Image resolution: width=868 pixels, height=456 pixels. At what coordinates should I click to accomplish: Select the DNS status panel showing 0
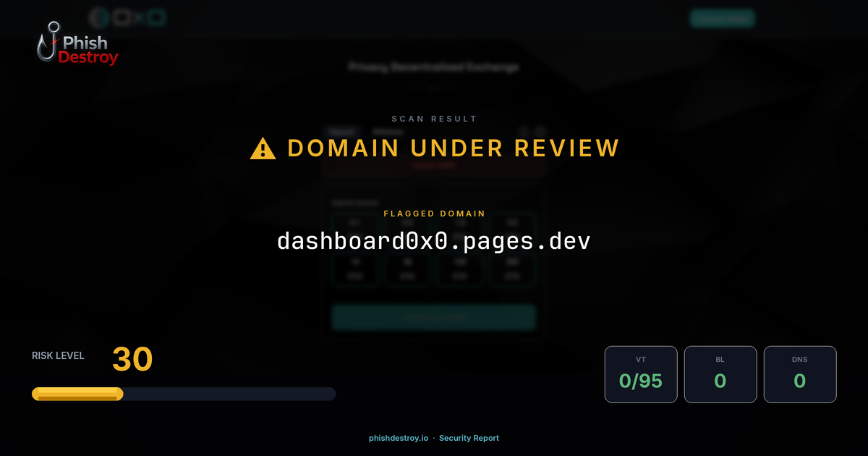click(x=800, y=373)
